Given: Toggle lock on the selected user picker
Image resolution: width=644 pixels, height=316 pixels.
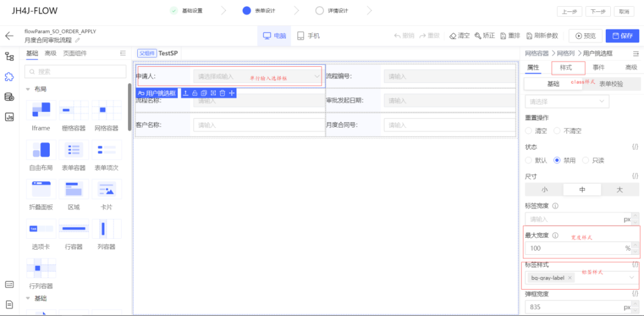Looking at the screenshot, I should pos(194,93).
